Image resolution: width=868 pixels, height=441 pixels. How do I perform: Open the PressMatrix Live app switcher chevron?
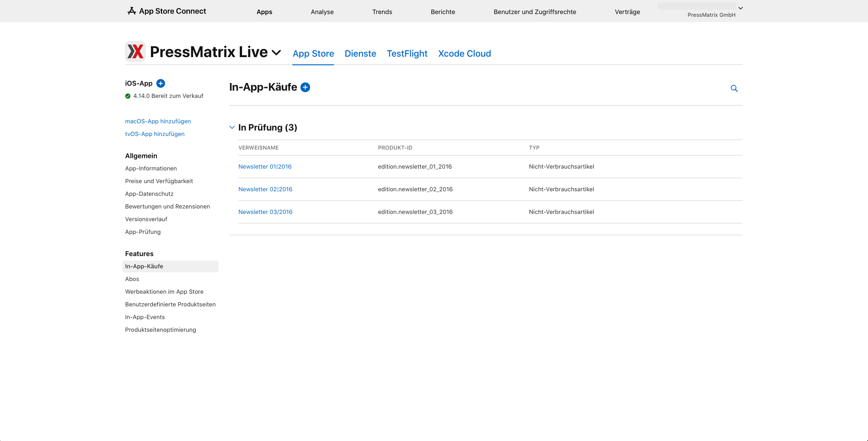point(276,53)
